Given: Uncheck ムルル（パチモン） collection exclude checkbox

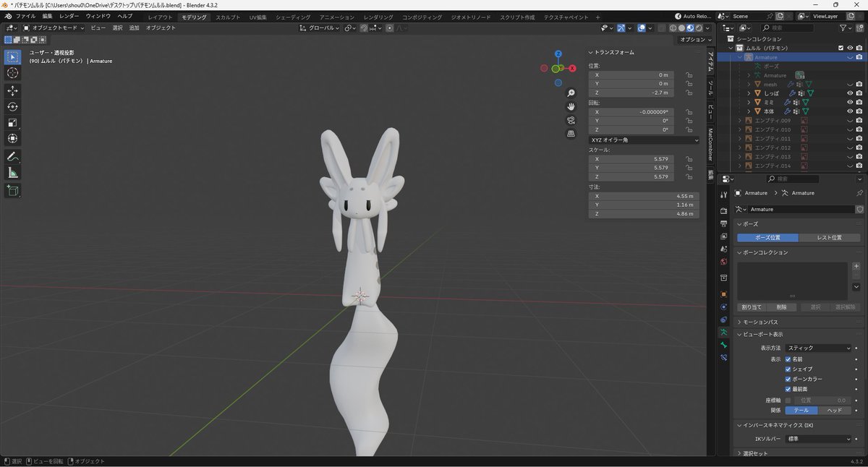Looking at the screenshot, I should pyautogui.click(x=841, y=48).
